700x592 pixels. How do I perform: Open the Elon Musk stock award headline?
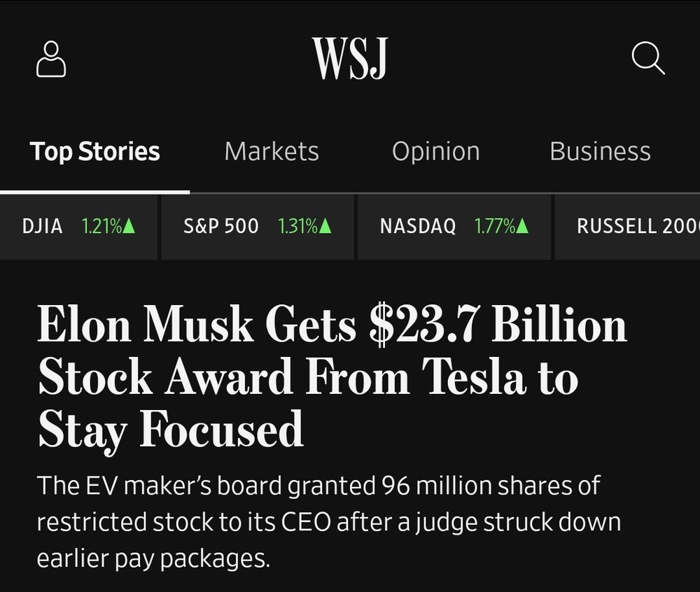pos(332,376)
